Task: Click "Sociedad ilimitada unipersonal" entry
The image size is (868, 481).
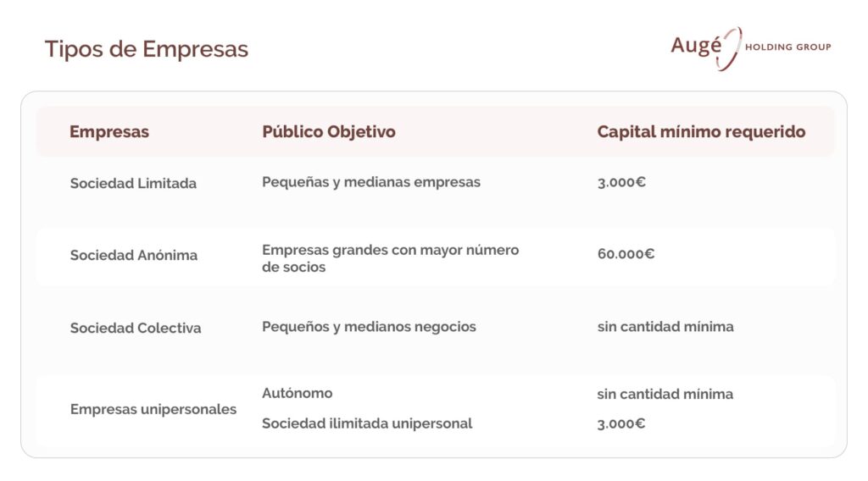Action: [366, 423]
